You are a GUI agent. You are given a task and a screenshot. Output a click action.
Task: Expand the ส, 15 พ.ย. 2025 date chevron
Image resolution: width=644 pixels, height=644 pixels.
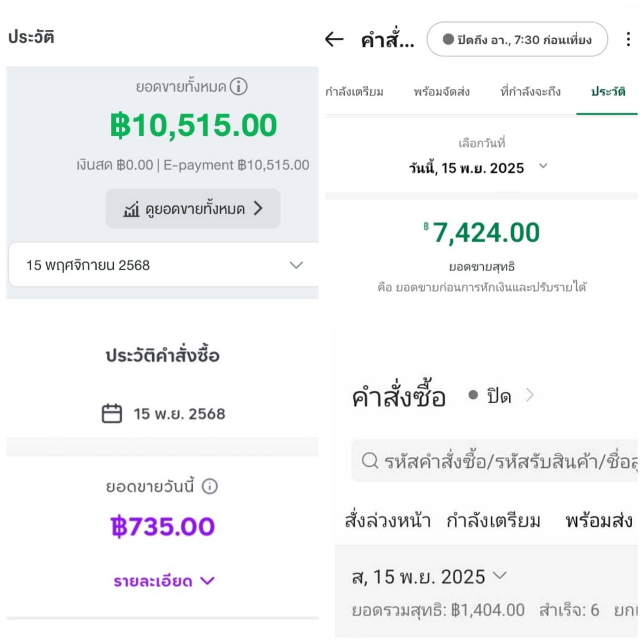[x=499, y=575]
